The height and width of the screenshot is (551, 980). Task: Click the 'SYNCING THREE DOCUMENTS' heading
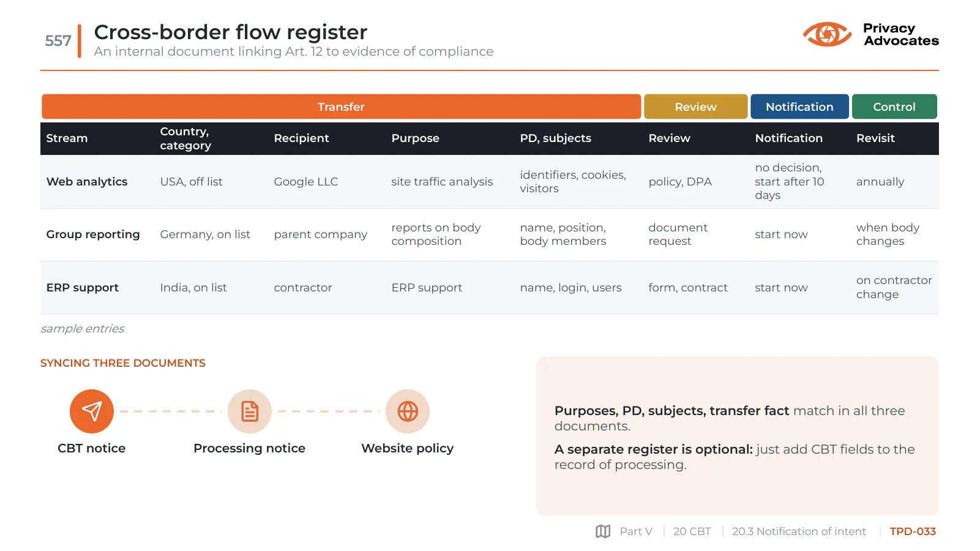coord(123,363)
